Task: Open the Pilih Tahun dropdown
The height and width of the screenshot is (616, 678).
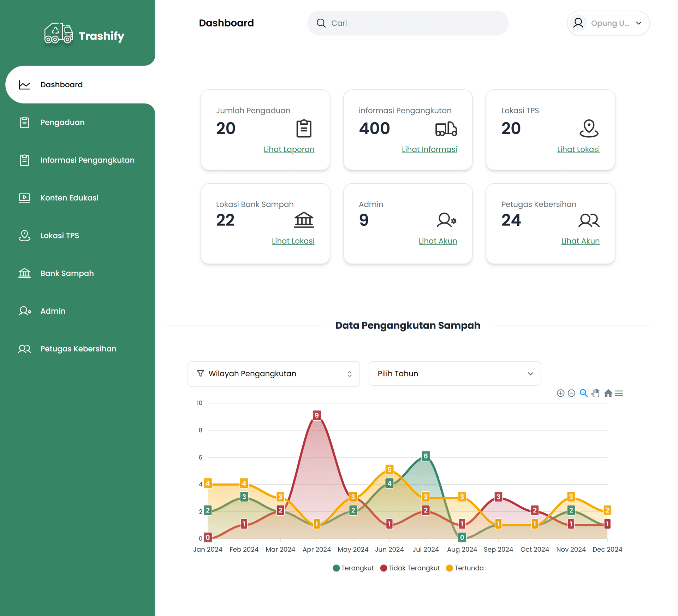Action: click(454, 373)
